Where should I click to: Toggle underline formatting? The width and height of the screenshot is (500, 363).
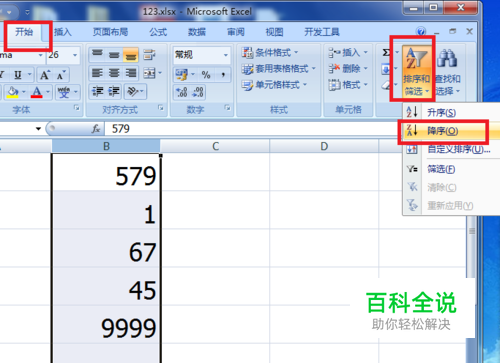[18, 75]
